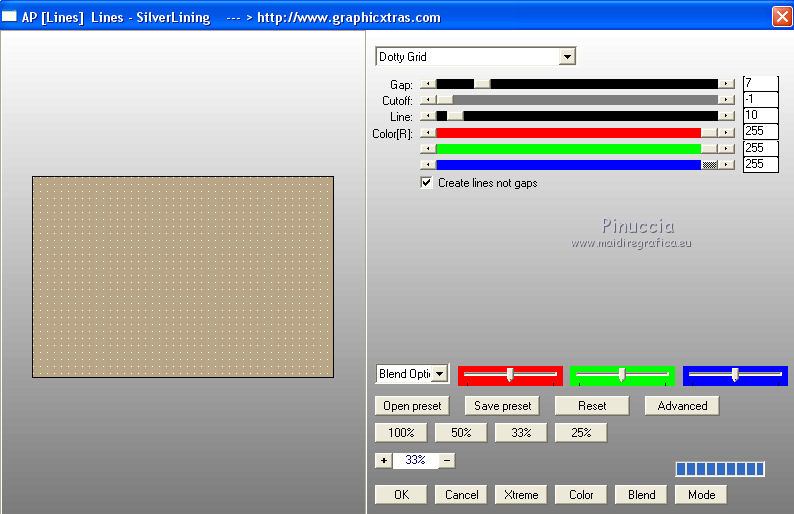The height and width of the screenshot is (514, 794).
Task: Click OK to apply the filter
Action: point(401,495)
